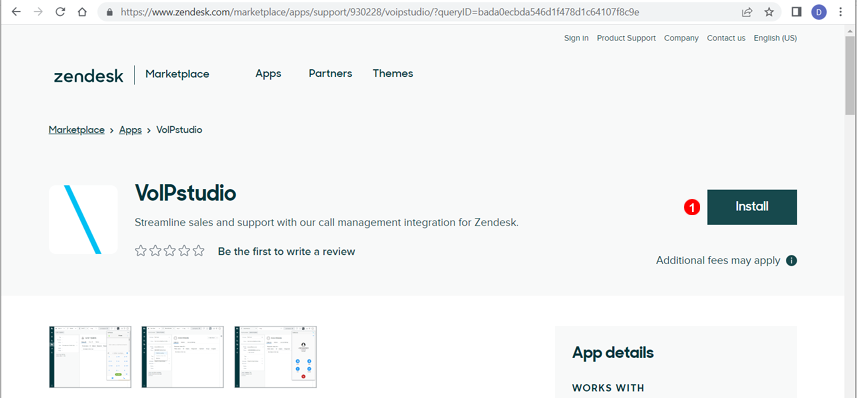Image resolution: width=857 pixels, height=398 pixels.
Task: Click Sign in
Action: click(x=576, y=38)
